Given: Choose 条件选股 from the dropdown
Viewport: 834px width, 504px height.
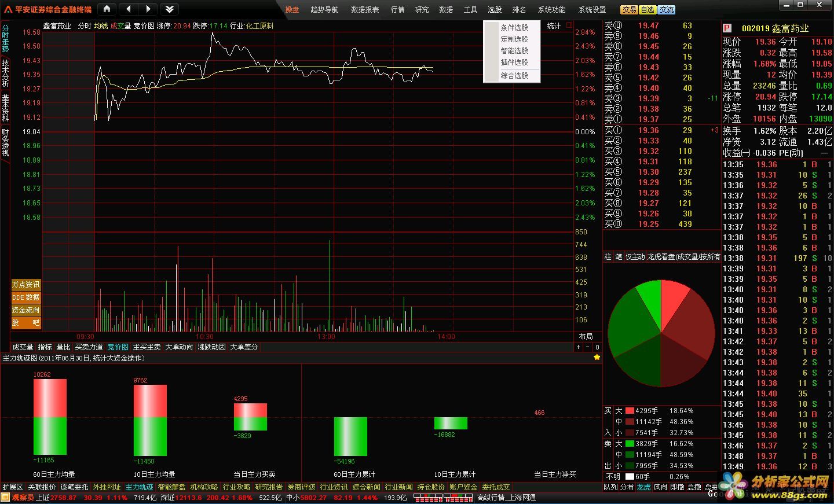Looking at the screenshot, I should click(514, 27).
